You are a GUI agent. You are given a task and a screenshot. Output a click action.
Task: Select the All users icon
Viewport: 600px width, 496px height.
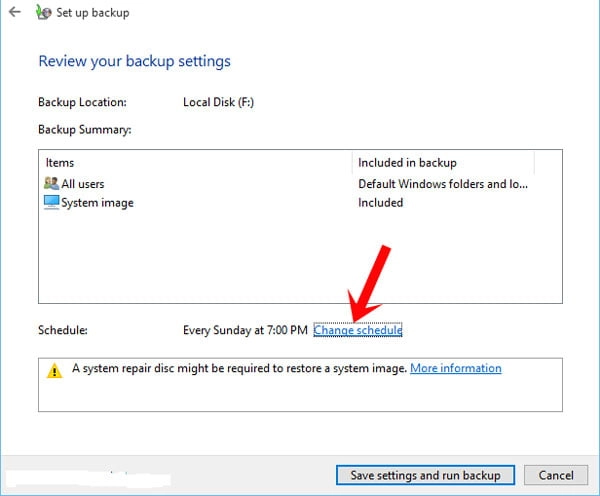click(52, 184)
